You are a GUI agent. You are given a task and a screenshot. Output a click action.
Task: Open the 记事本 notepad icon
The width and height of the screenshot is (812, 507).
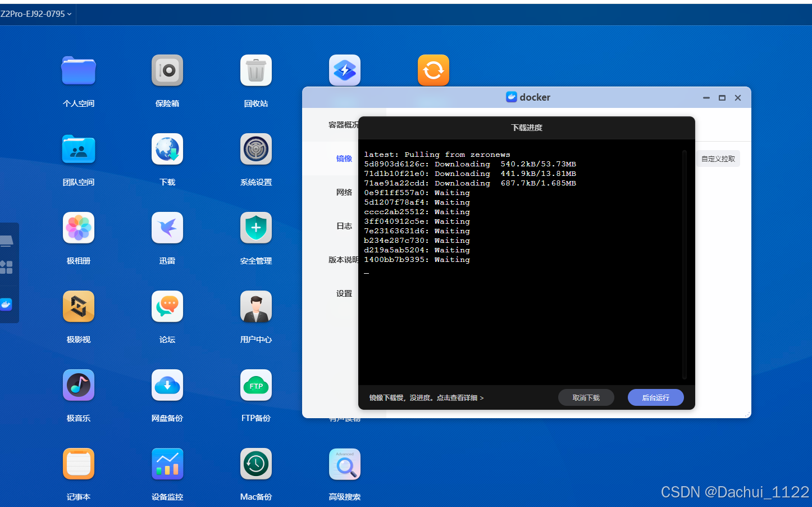pos(79,464)
